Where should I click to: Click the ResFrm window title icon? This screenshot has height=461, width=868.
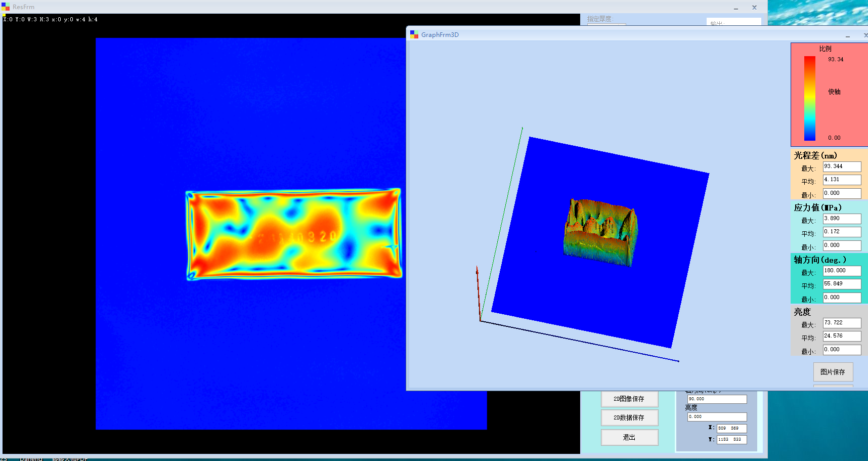(x=6, y=7)
